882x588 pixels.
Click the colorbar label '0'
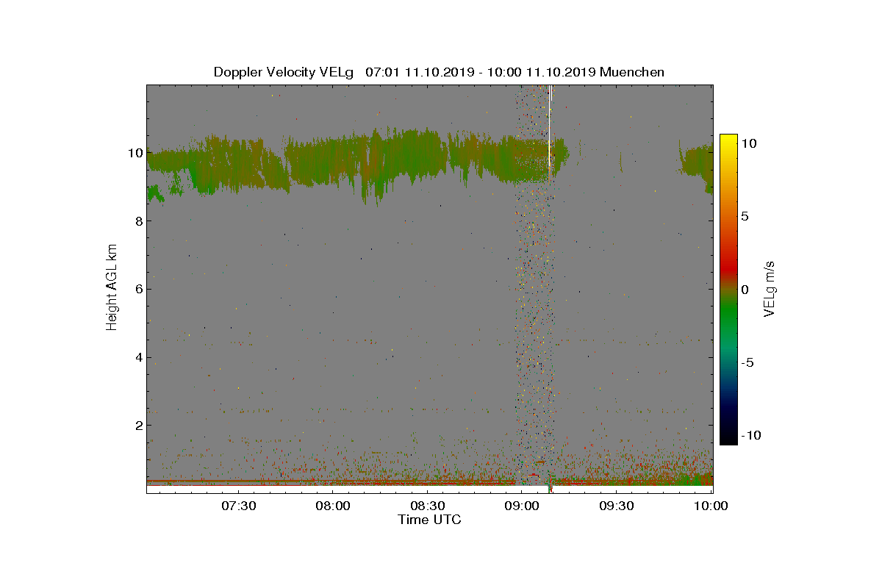tap(745, 290)
